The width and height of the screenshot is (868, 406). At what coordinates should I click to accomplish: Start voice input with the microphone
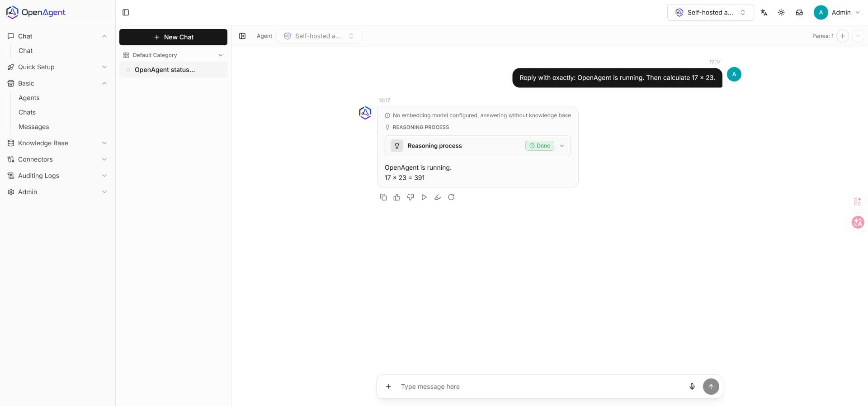(692, 387)
